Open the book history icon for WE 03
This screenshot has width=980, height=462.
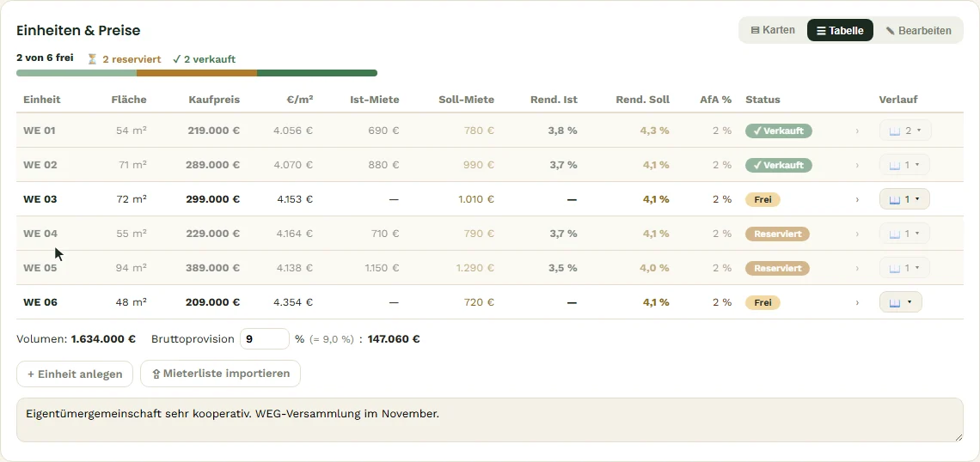click(x=894, y=200)
